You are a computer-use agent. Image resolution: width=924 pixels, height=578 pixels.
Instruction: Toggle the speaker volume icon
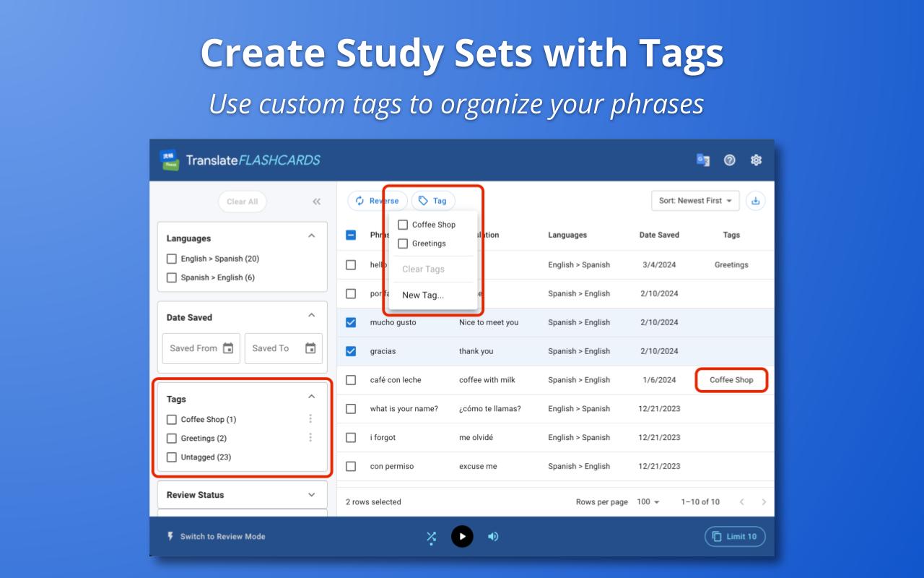[493, 536]
